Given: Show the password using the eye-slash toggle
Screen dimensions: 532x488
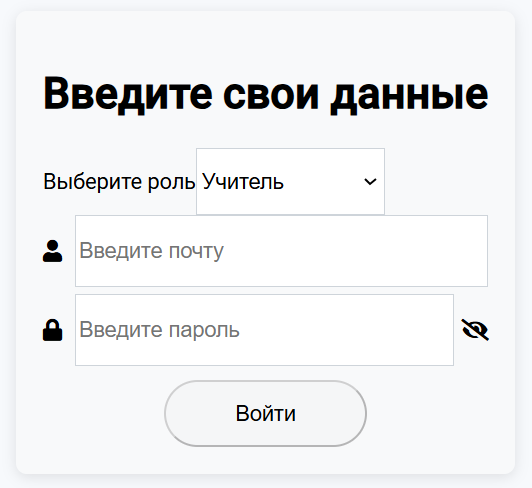Looking at the screenshot, I should 475,330.
